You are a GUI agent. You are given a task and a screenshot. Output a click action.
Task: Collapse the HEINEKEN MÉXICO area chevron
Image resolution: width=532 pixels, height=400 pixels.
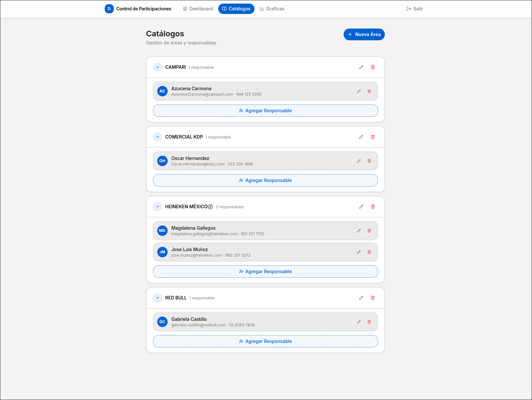tap(158, 207)
